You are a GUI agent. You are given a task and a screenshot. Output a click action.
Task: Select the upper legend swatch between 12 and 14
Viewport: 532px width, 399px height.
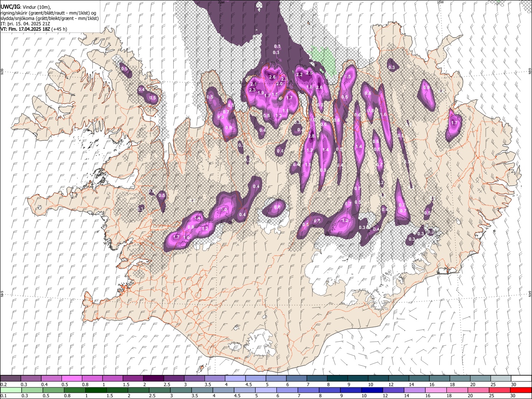coord(399,379)
